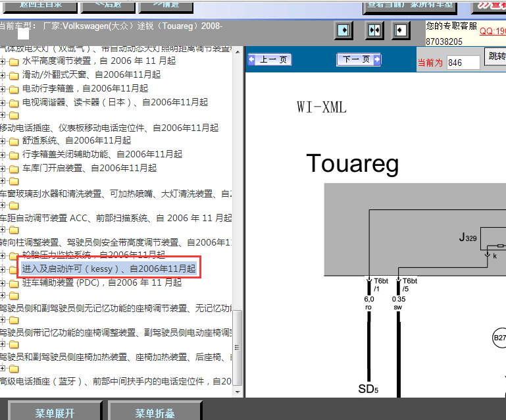Click the J329 label in diagram
Screen dimensions: 506x420
point(468,238)
